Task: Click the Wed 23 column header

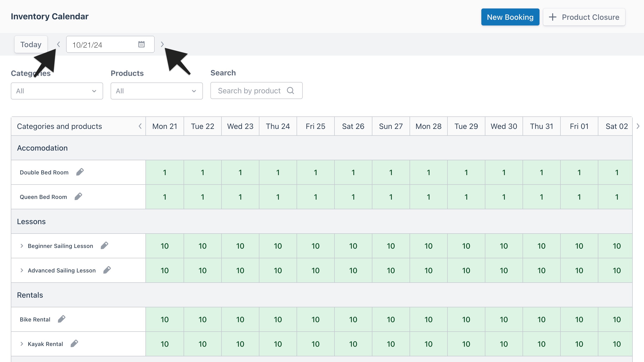Action: [240, 126]
